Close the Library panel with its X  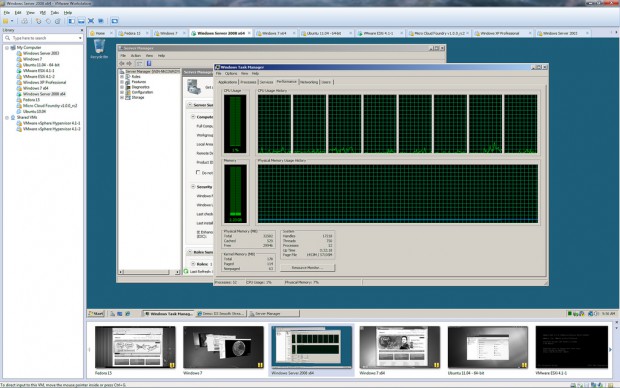click(x=82, y=30)
